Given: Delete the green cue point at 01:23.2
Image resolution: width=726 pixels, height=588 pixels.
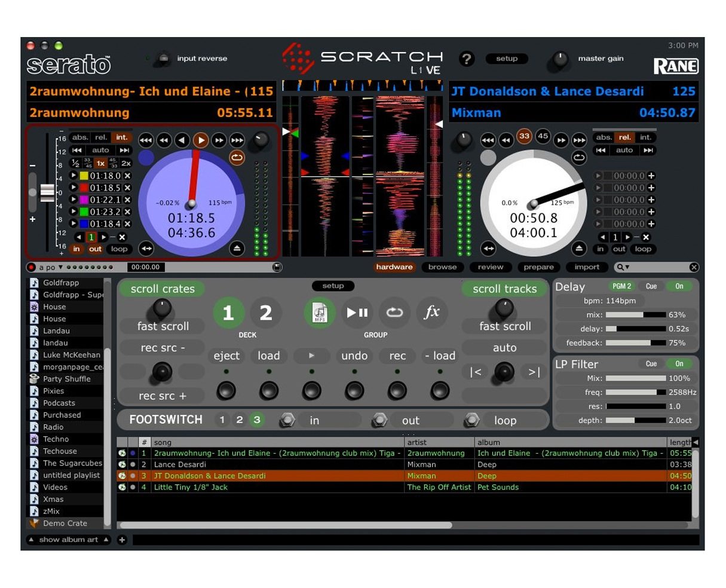Looking at the screenshot, I should coord(127,212).
